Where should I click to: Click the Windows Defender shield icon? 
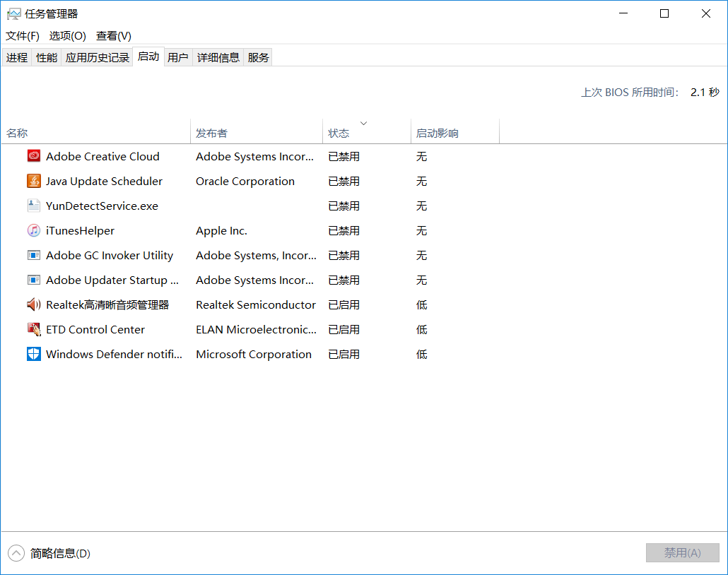(34, 354)
